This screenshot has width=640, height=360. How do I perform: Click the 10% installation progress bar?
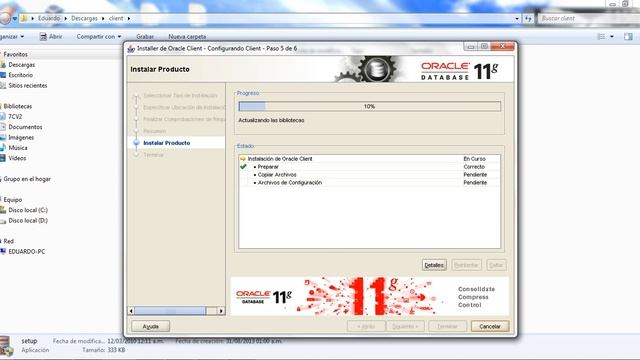point(369,107)
